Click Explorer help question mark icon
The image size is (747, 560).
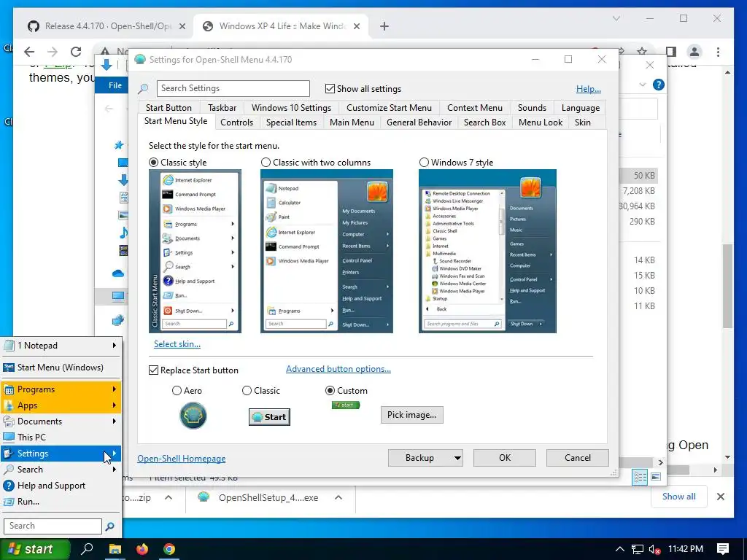pos(659,85)
